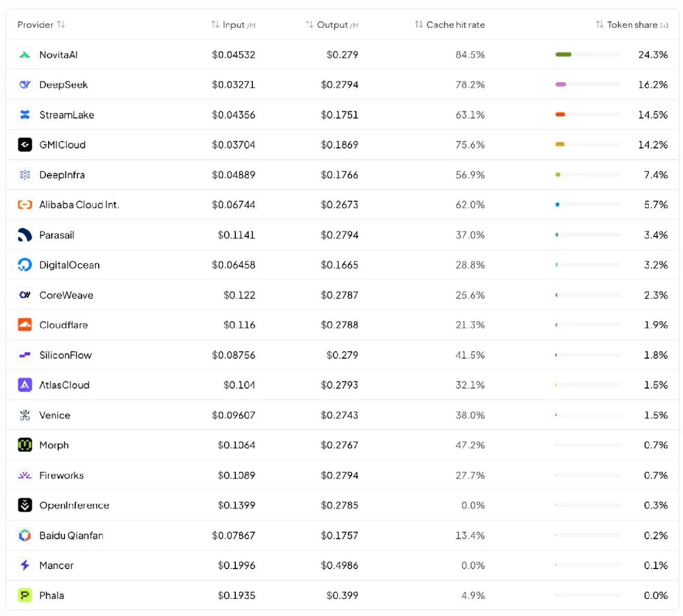Sort by Input price column header
683x616 pixels.
233,25
